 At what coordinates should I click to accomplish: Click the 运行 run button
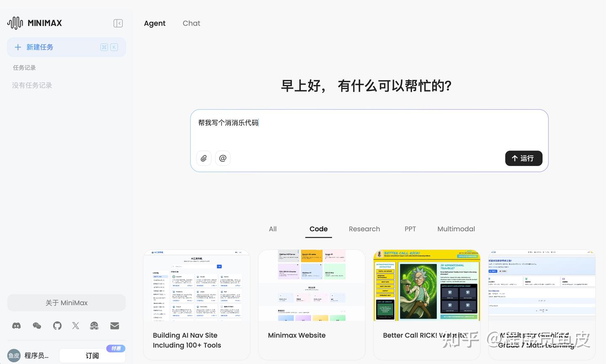click(x=524, y=158)
